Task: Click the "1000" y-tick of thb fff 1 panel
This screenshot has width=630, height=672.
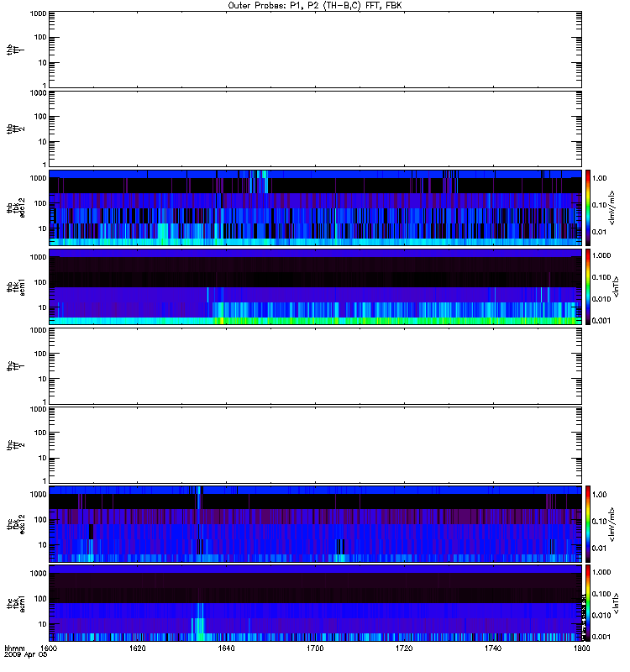Action: tap(38, 13)
